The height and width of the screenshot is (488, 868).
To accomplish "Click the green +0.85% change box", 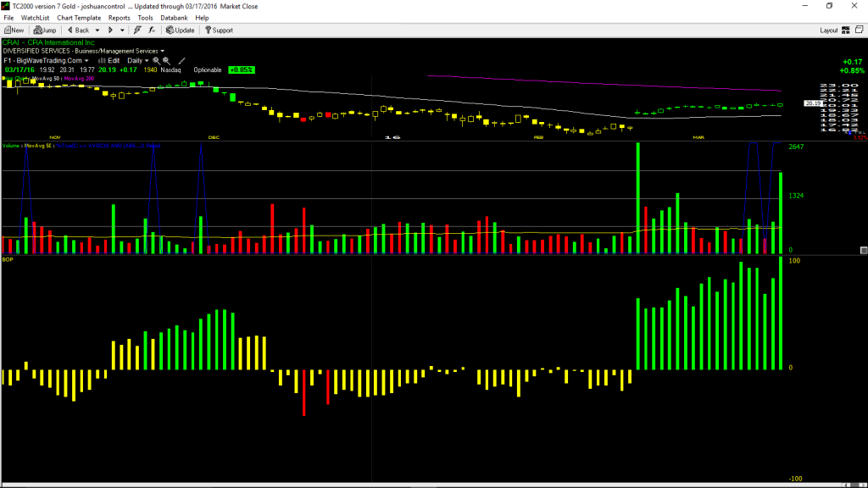I will (242, 69).
